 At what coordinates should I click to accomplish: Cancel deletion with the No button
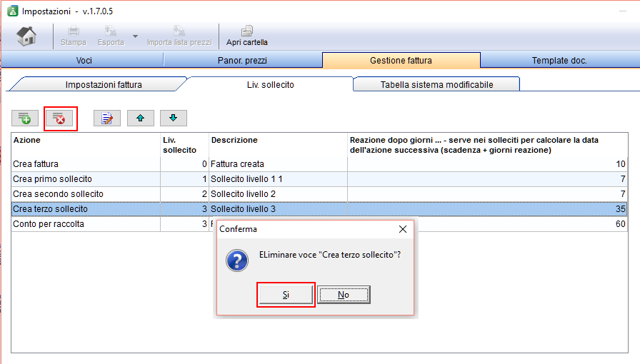point(344,295)
